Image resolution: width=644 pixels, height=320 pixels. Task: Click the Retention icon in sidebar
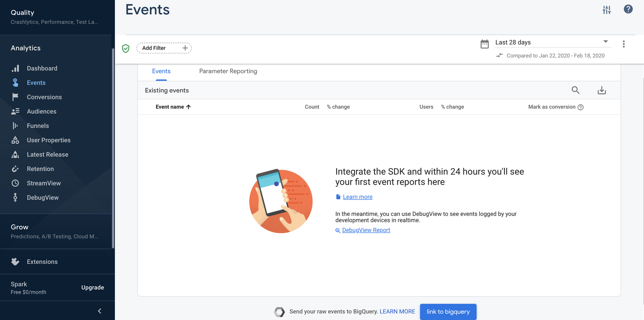point(15,169)
